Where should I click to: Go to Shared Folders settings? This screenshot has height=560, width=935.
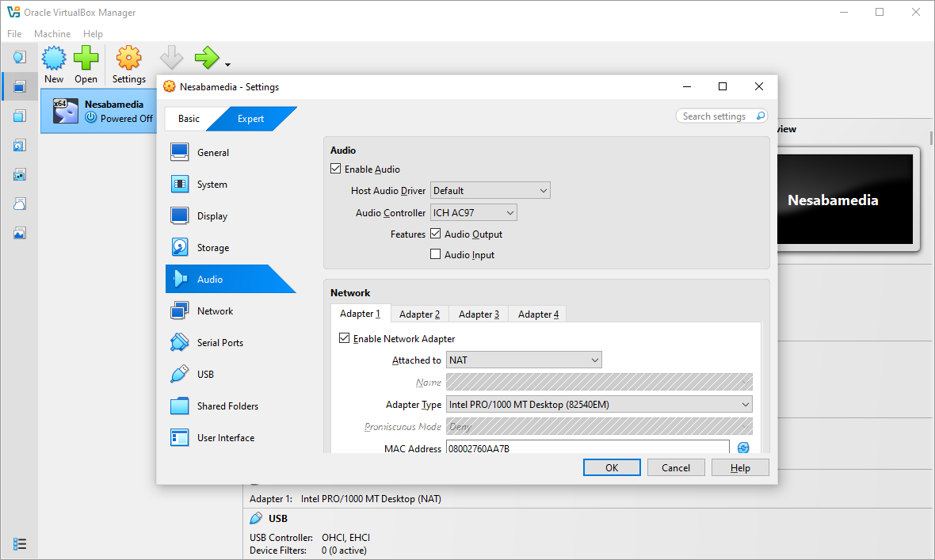(x=227, y=406)
